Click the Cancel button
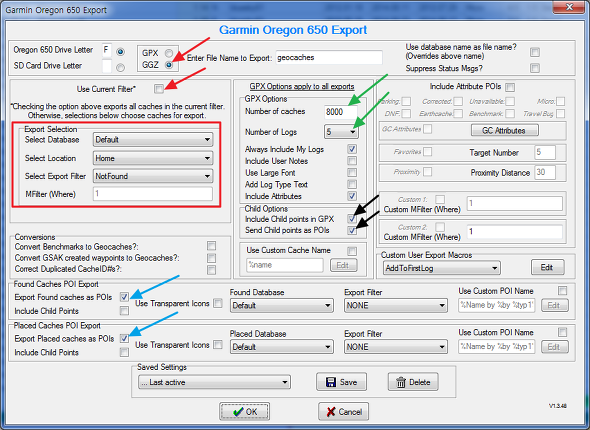The width and height of the screenshot is (590, 430). [343, 412]
